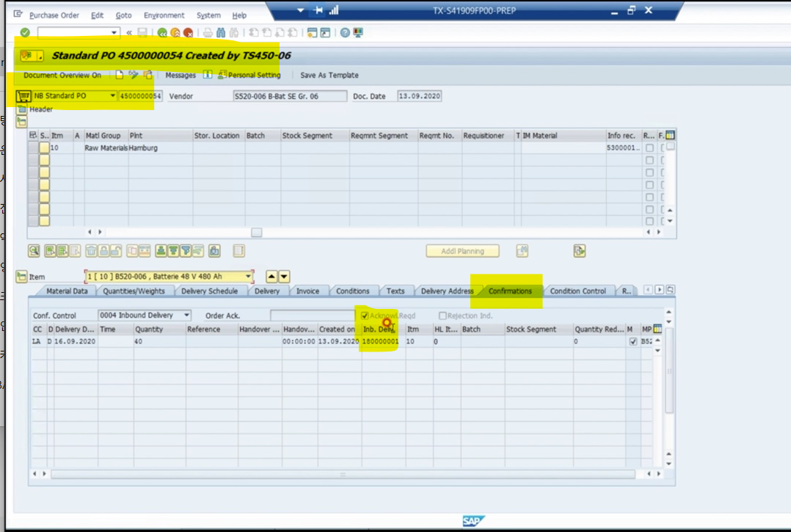The width and height of the screenshot is (791, 532).
Task: Click the item table horizontal scrollbar thumb
Action: coord(257,233)
